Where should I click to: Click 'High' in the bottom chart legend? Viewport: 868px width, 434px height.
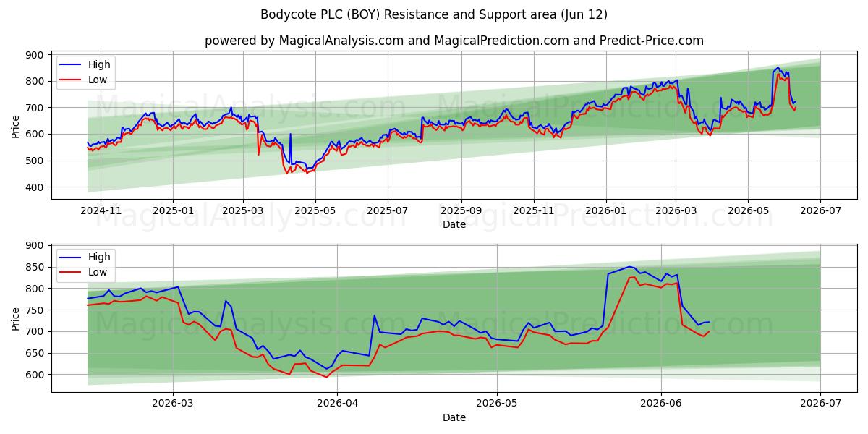99,258
